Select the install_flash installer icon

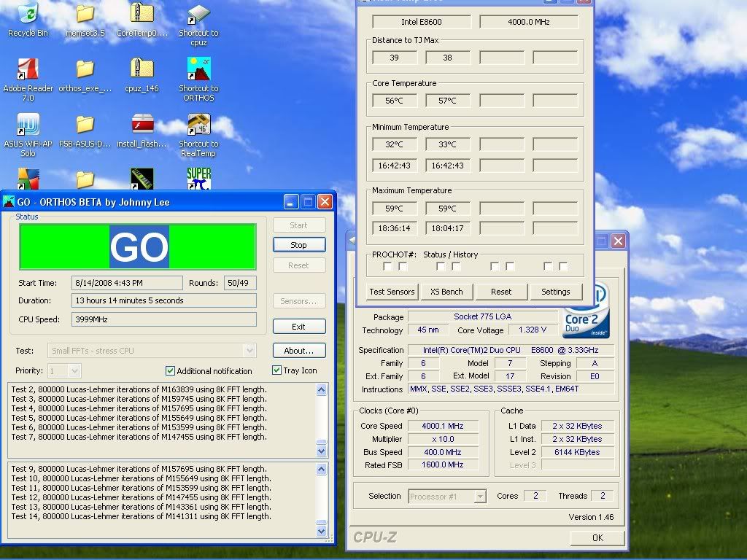(x=142, y=131)
